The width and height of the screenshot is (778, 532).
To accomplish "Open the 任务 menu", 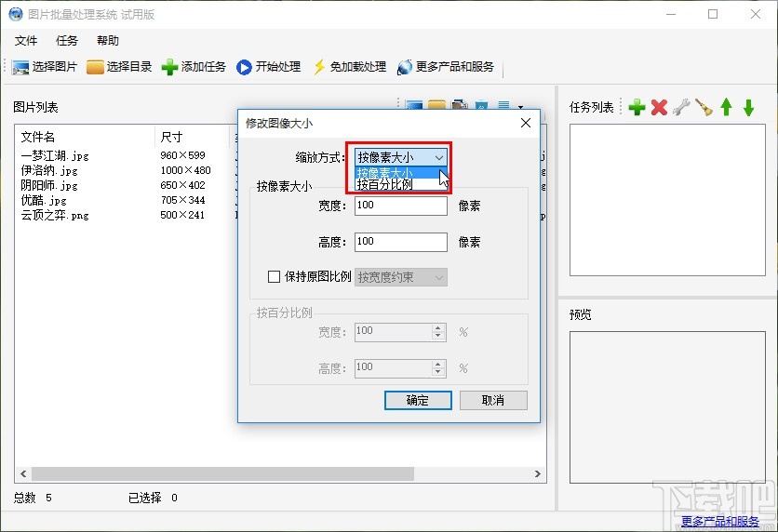I will tap(67, 41).
